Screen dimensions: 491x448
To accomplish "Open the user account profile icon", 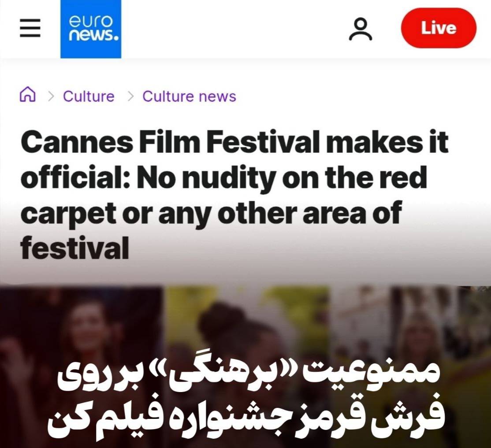I will [361, 29].
